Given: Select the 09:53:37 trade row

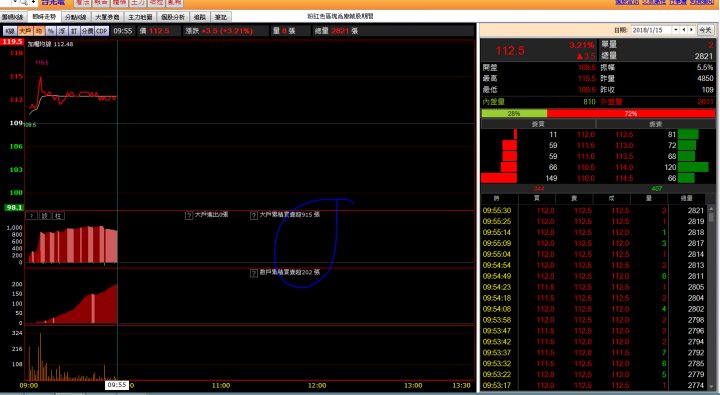Looking at the screenshot, I should [x=595, y=353].
